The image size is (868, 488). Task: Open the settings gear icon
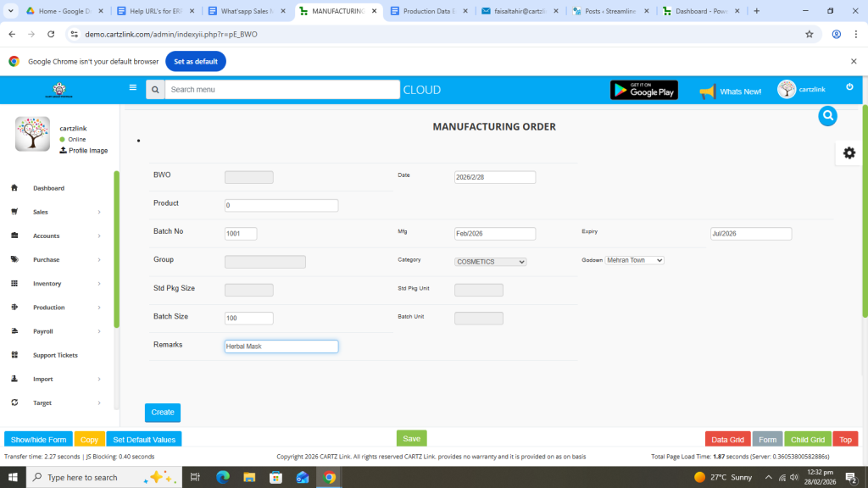pyautogui.click(x=849, y=152)
